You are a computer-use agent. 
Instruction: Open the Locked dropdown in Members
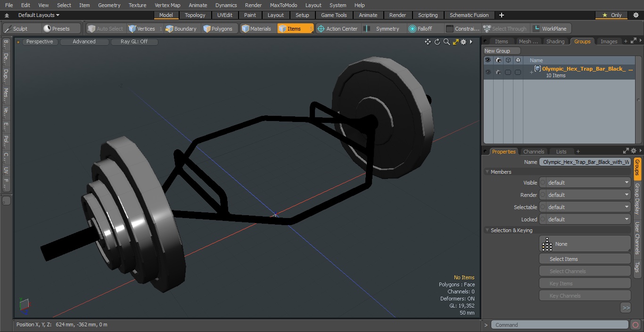[585, 219]
